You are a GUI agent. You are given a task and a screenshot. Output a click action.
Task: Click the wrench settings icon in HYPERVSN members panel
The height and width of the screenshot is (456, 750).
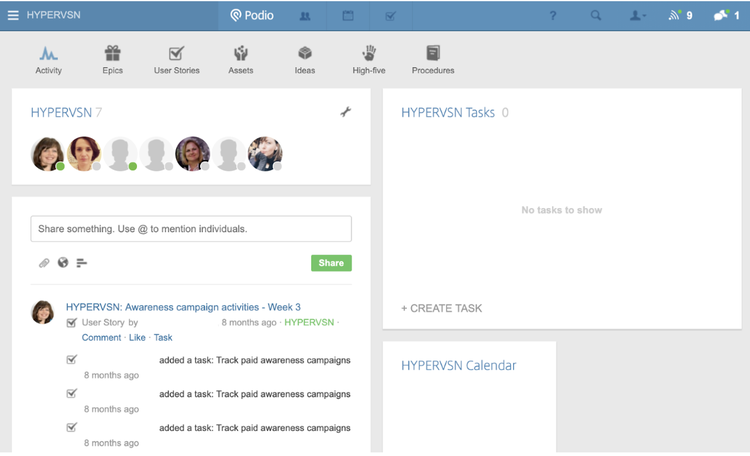point(345,112)
